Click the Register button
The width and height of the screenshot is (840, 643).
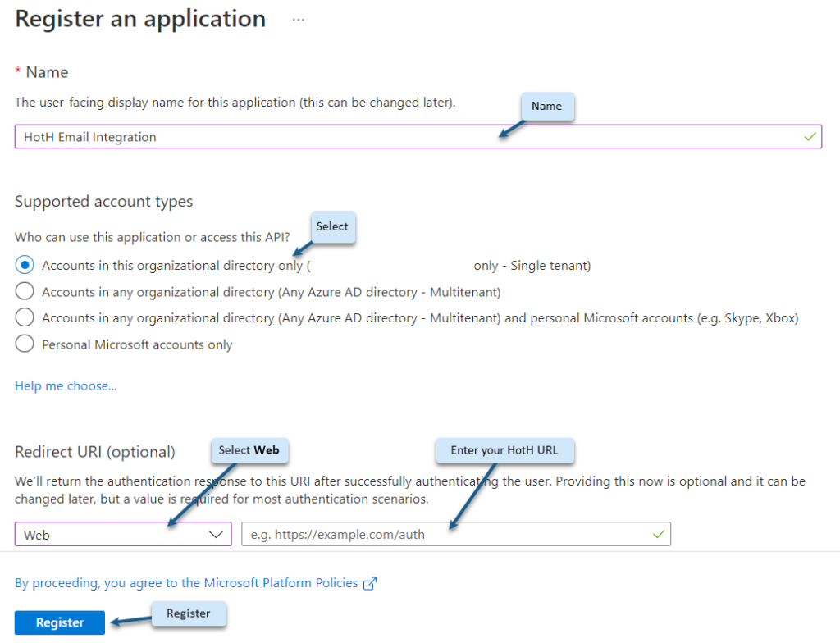(x=59, y=622)
